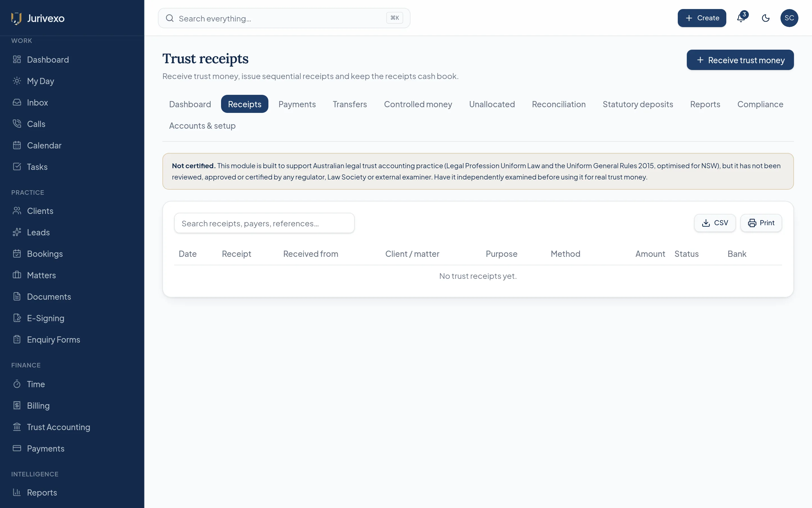Open the Controlled money tab
This screenshot has height=508, width=812.
pos(418,104)
